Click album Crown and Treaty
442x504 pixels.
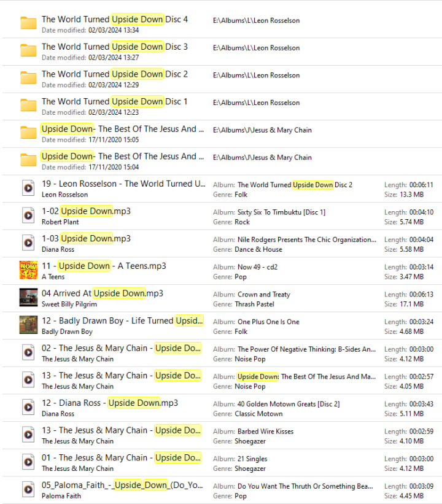[x=263, y=295]
